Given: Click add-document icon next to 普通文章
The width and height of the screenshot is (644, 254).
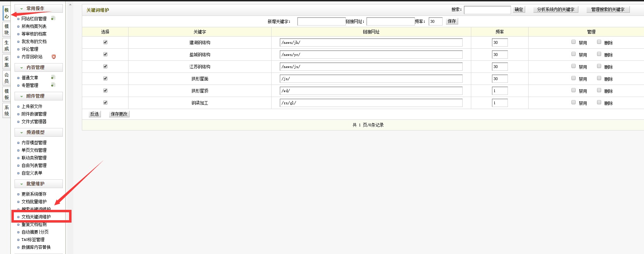Looking at the screenshot, I should click(x=53, y=77).
